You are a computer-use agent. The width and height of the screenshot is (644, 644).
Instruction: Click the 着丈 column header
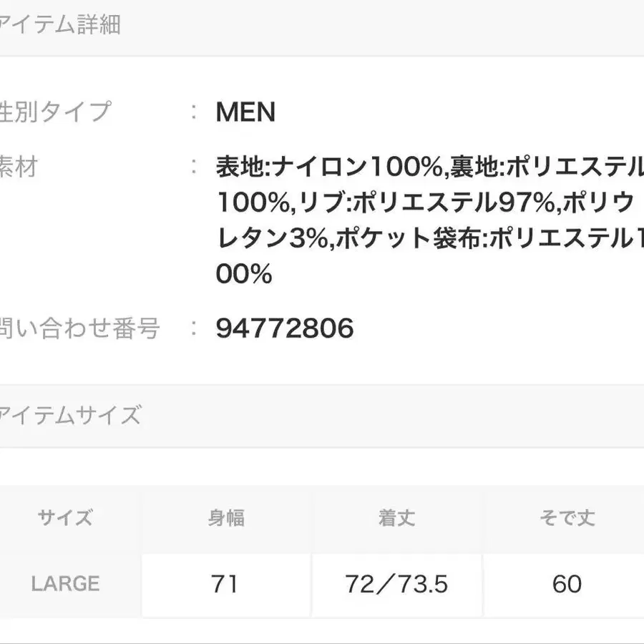pyautogui.click(x=396, y=518)
